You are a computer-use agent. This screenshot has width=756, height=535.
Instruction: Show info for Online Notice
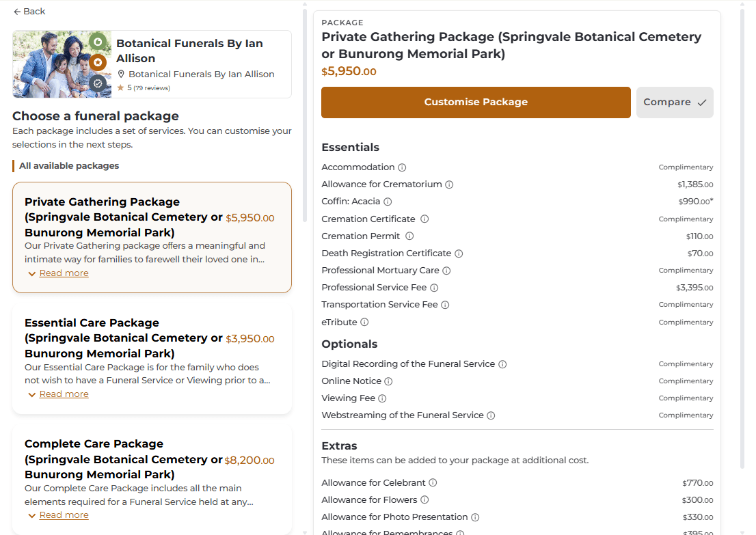388,381
